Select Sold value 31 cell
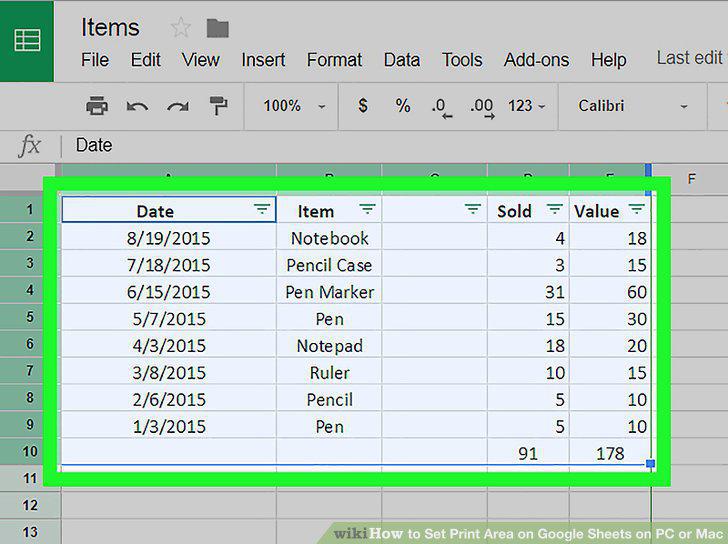This screenshot has width=728, height=544. tap(528, 292)
